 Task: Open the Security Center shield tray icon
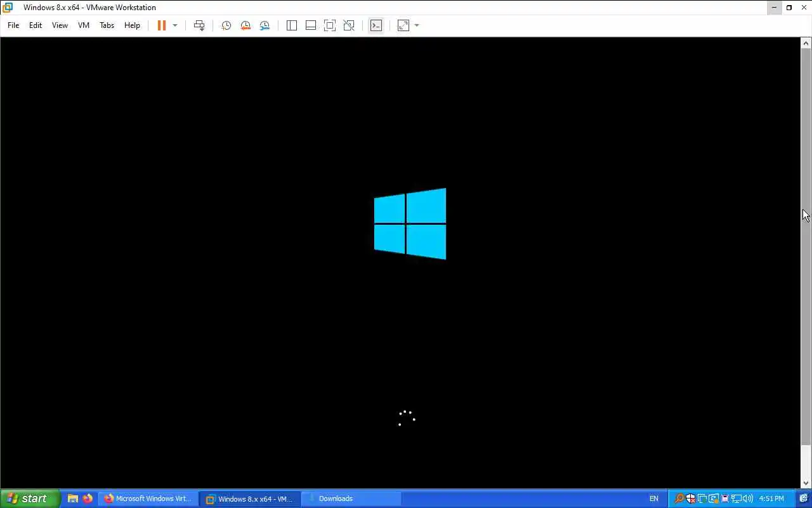[x=690, y=498]
